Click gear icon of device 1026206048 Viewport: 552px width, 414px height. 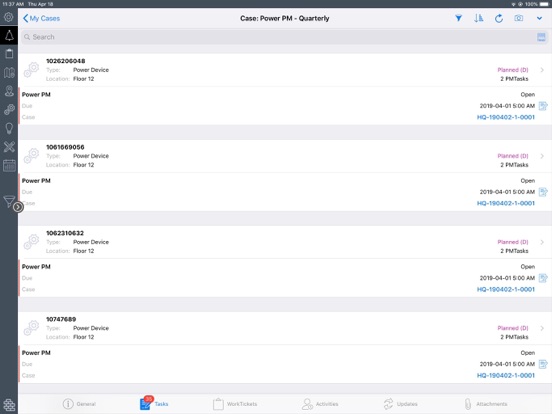(x=31, y=70)
